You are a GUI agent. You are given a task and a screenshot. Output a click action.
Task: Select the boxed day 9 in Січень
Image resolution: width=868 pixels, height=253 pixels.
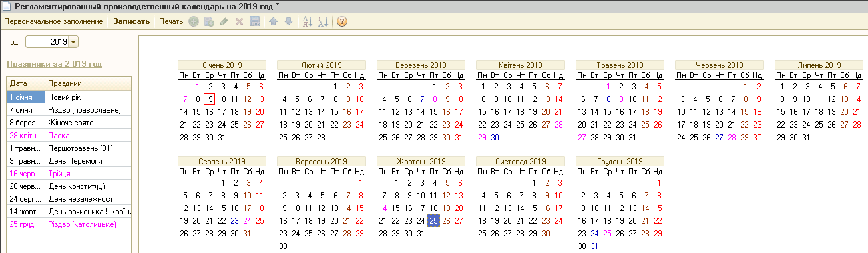[x=210, y=99]
